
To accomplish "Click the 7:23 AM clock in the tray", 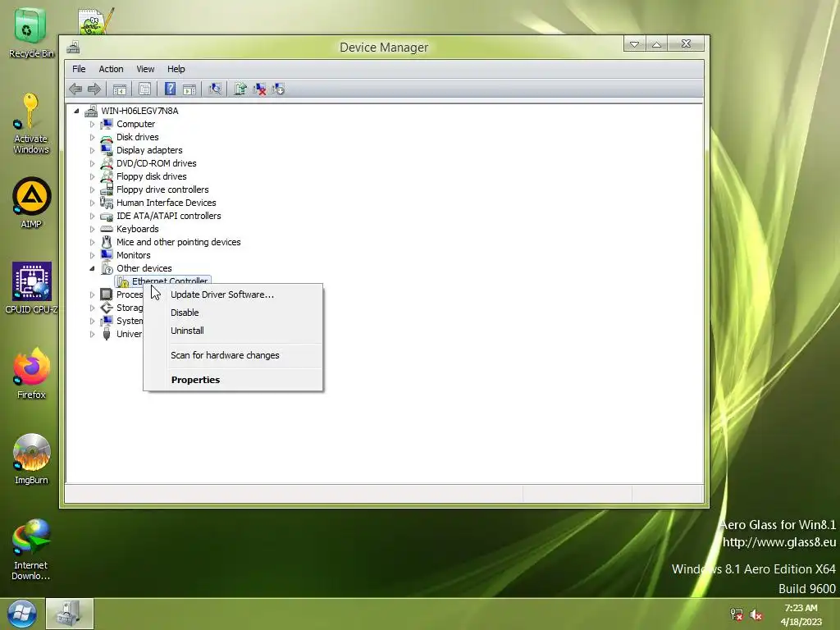I will pyautogui.click(x=801, y=608).
